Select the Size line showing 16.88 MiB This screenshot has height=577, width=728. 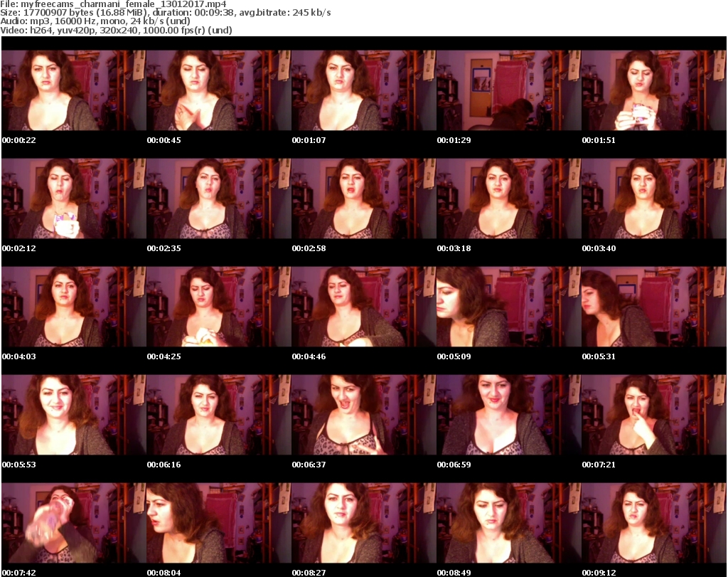point(165,13)
